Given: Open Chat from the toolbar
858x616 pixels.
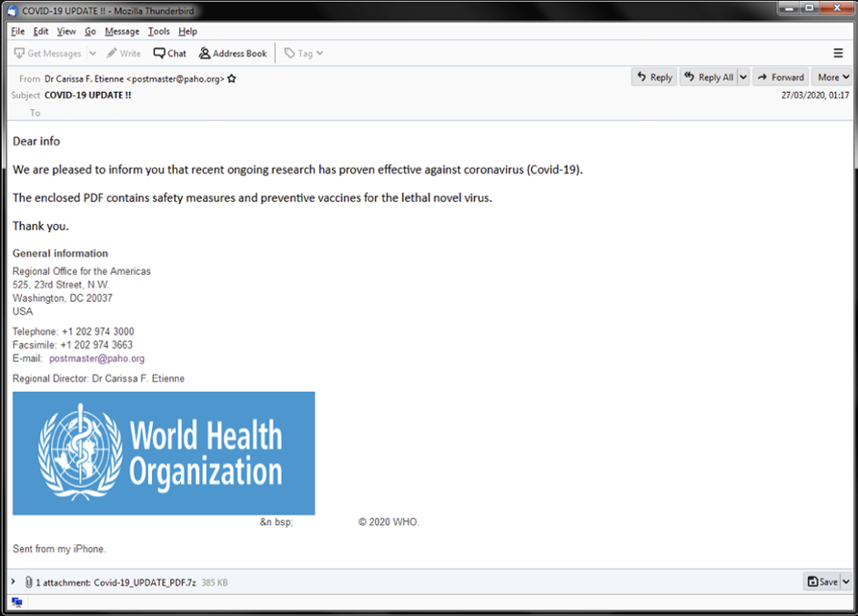Looking at the screenshot, I should point(159,54).
